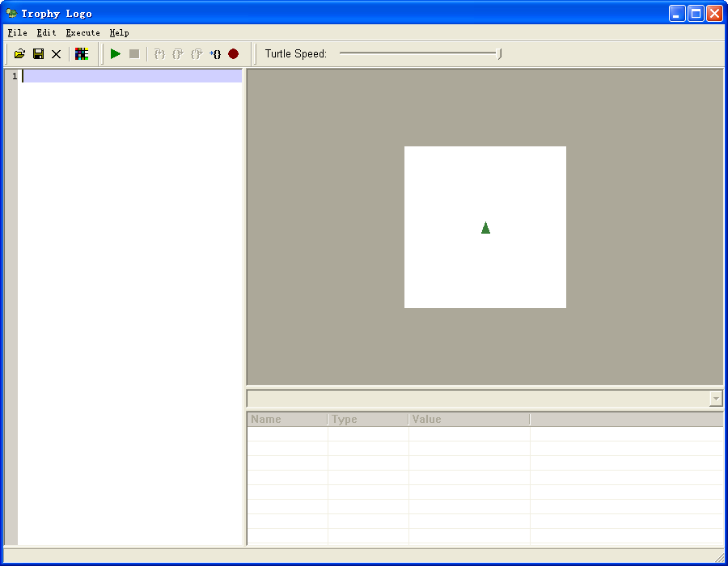This screenshot has height=566, width=728.
Task: Open the Help menu
Action: (119, 33)
